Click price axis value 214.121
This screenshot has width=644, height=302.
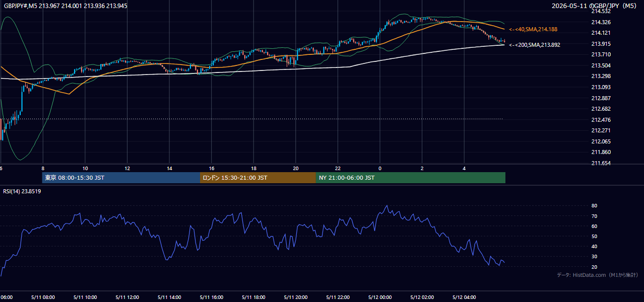pyautogui.click(x=601, y=33)
